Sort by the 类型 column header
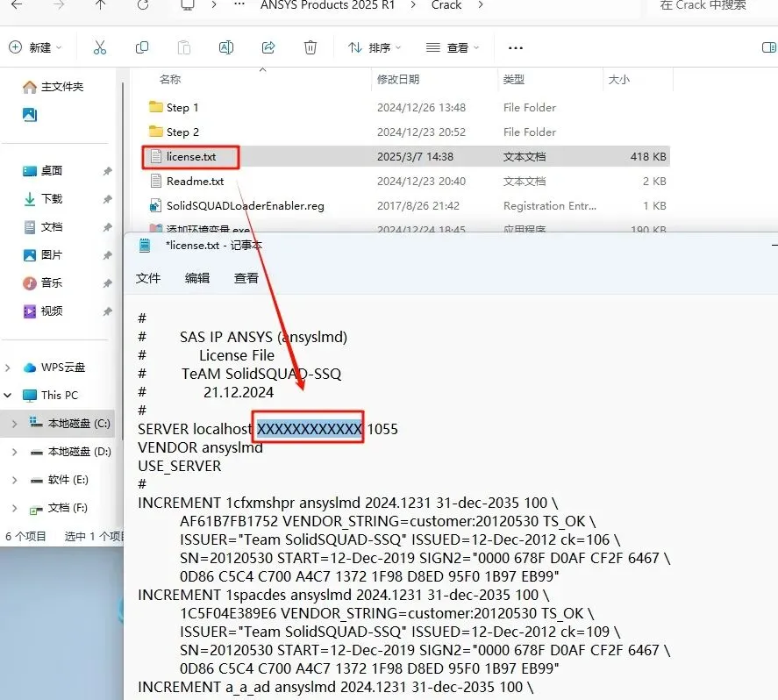The height and width of the screenshot is (700, 778). coord(513,79)
